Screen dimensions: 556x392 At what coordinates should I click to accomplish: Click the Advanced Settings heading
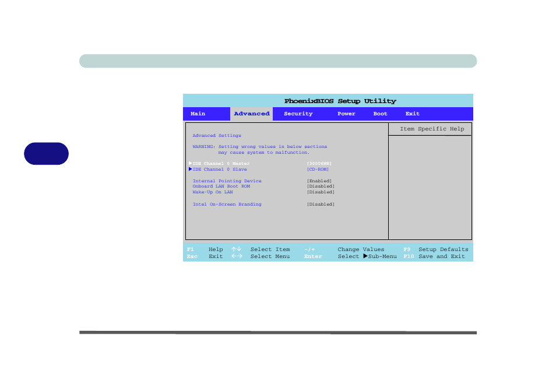[x=217, y=135]
